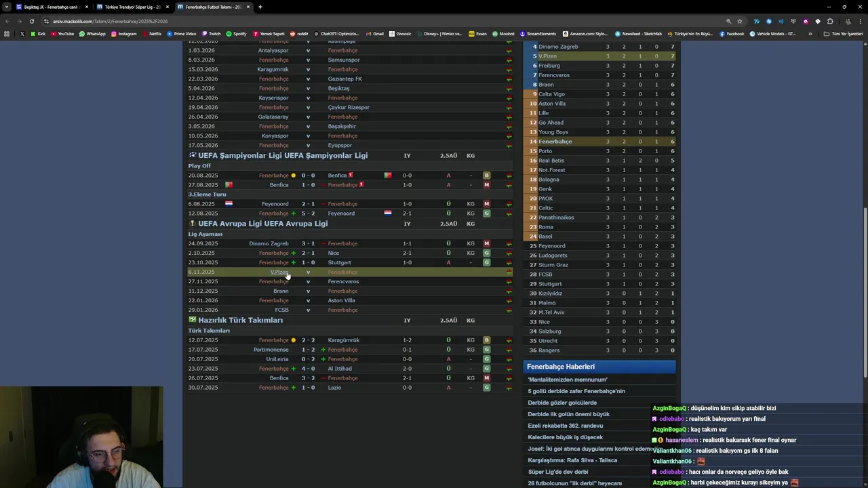Open the Netflix bookmark

point(152,34)
